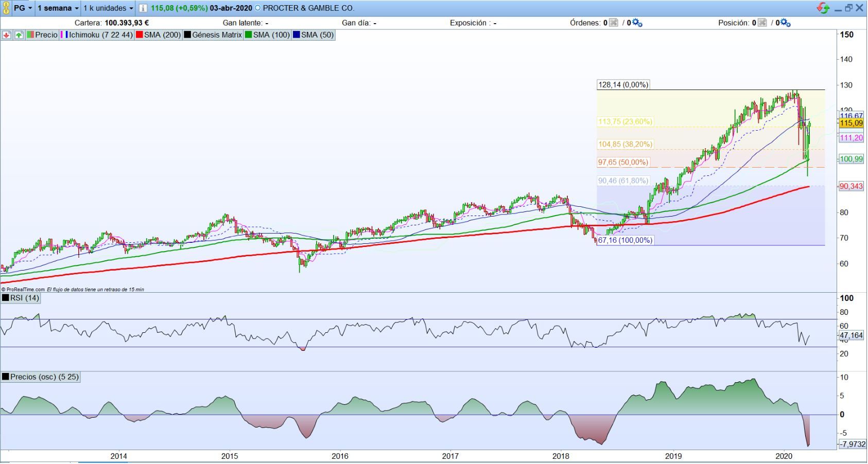
Task: Click the 2019 label on the time axis
Action: (673, 456)
